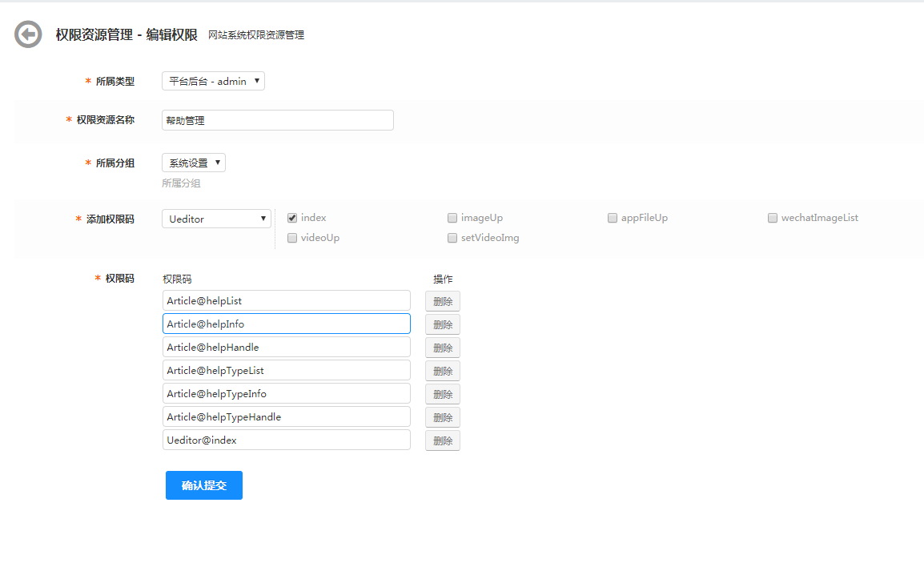Open the 平台后台 - admin type dropdown
Screen dimensions: 924x563
click(213, 81)
